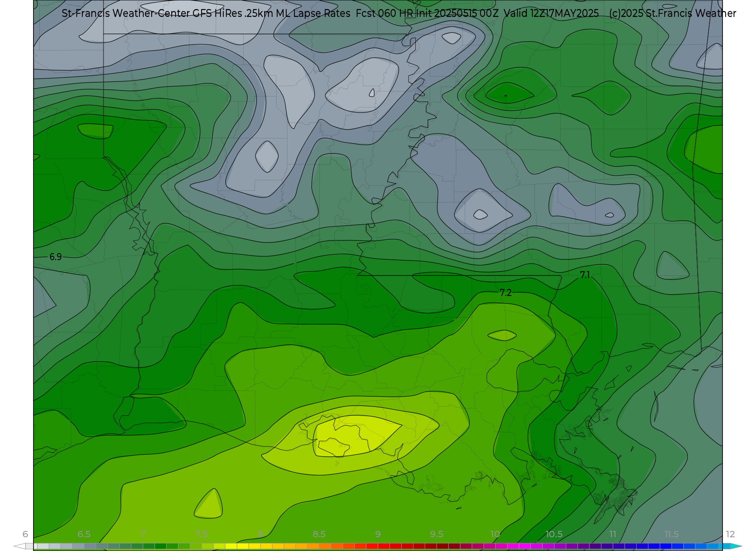Pick the bright red swatch under 9
Screen dimensions: 756x551
[384, 546]
